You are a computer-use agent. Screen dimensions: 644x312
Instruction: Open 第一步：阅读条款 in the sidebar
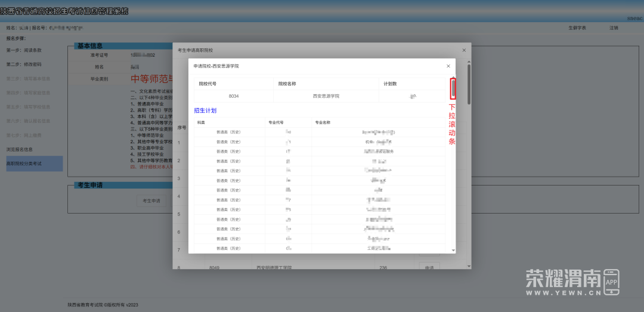tap(24, 51)
